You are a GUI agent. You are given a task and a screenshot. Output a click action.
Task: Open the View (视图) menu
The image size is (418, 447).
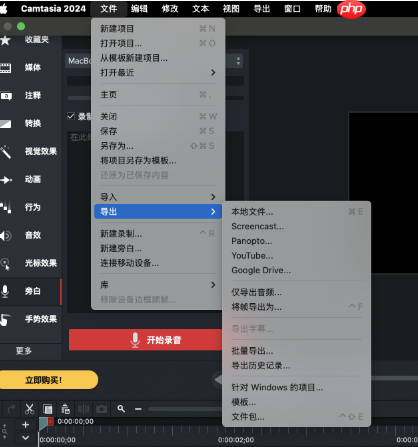point(231,9)
